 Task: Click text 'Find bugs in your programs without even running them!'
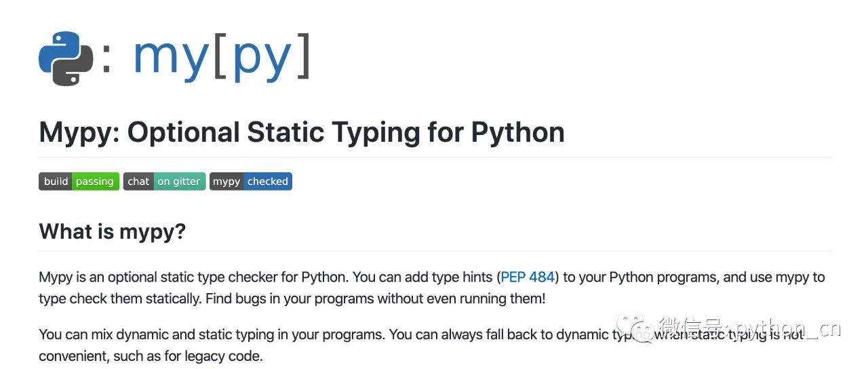375,298
